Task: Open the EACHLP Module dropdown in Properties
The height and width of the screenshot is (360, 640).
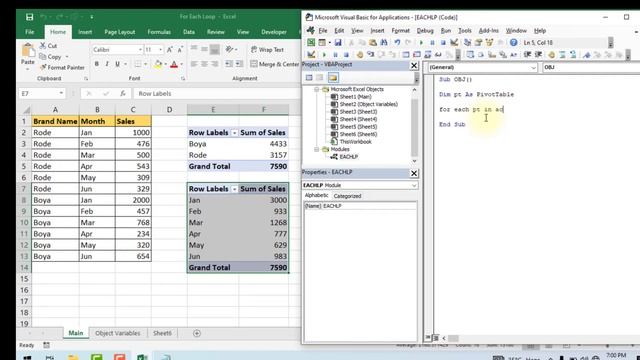Action: tap(414, 185)
